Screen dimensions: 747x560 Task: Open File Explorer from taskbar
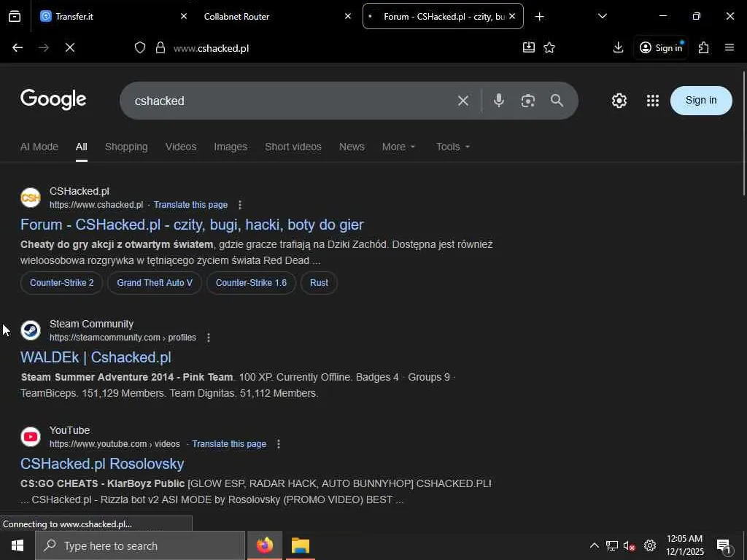pyautogui.click(x=301, y=545)
